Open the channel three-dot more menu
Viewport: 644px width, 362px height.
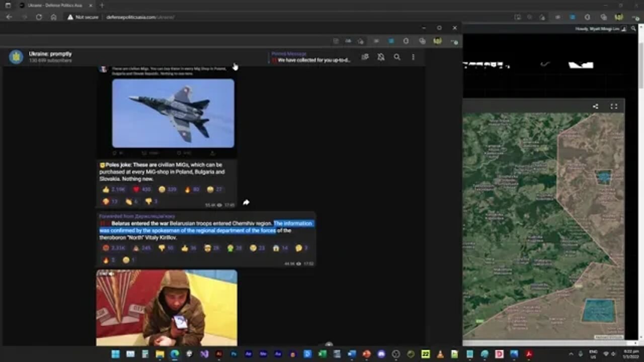(x=413, y=57)
